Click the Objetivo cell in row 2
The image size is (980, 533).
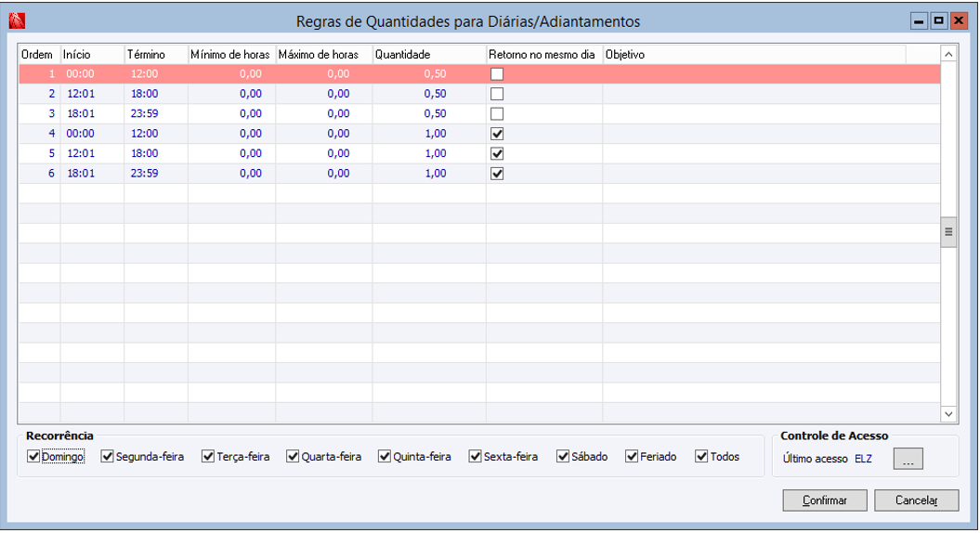pyautogui.click(x=771, y=94)
